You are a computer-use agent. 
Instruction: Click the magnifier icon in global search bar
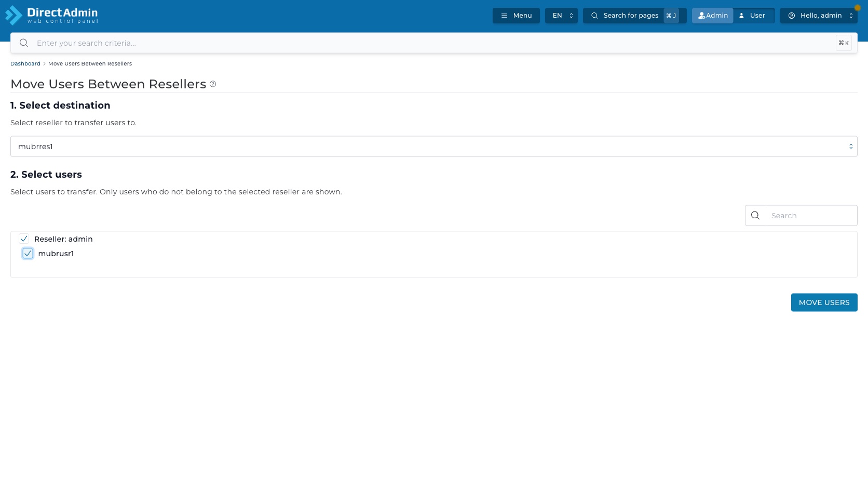tap(24, 43)
